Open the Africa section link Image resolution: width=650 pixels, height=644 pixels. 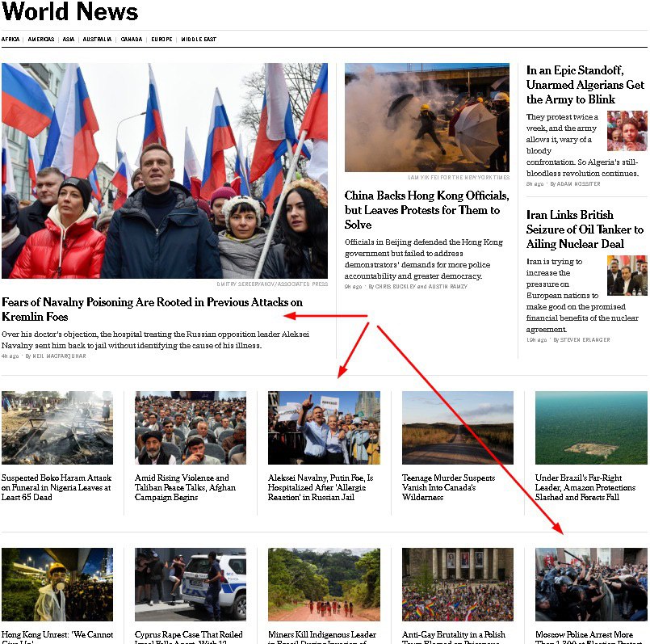(10, 39)
